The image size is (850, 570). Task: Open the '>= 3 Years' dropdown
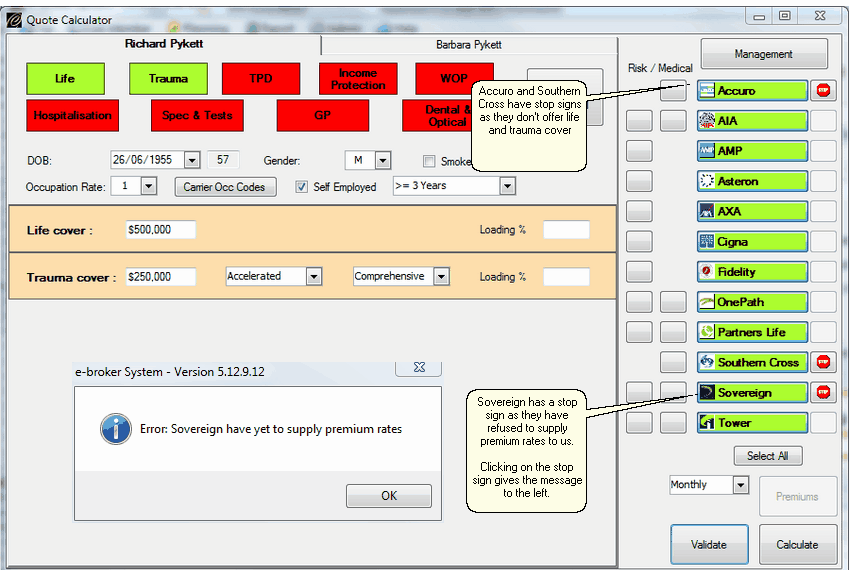507,187
